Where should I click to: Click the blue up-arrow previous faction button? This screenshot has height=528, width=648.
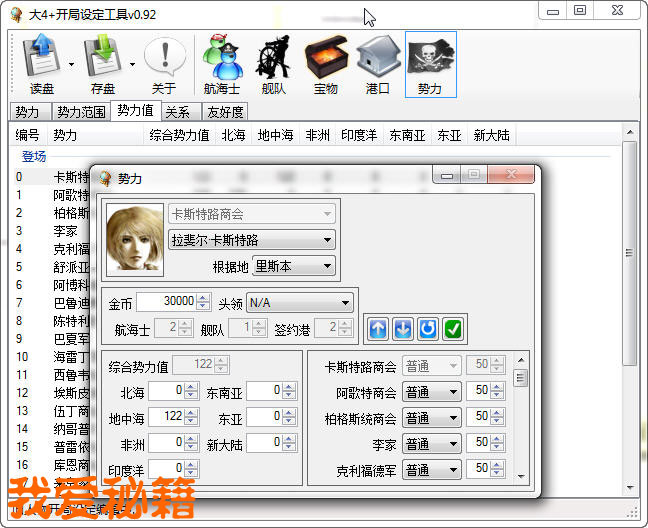click(x=378, y=328)
